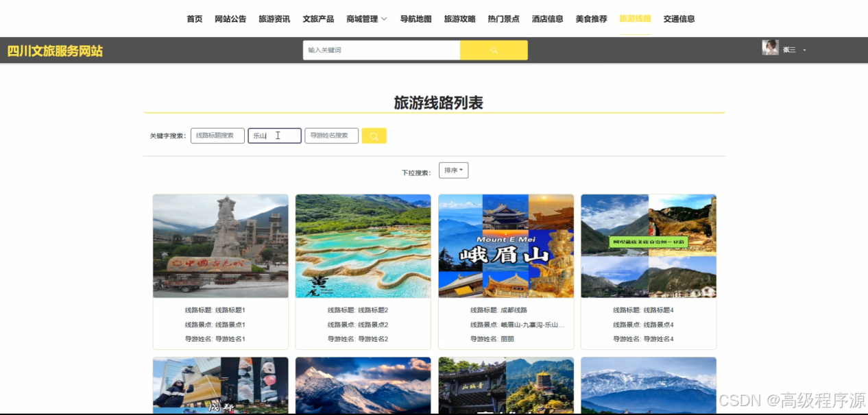Click the text 线路标题: 线路标题4

pos(643,310)
